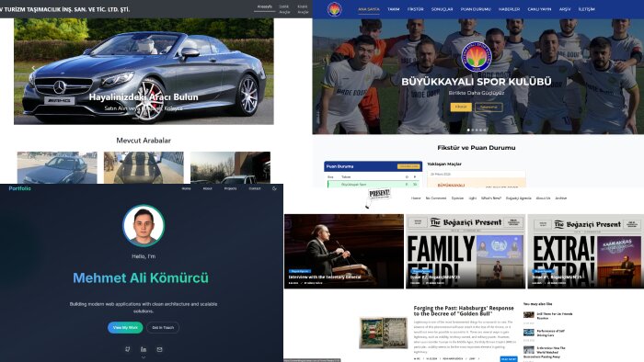Image resolution: width=644 pixels, height=362 pixels.
Task: Open Interview with the Secretary General card
Action: pyautogui.click(x=344, y=252)
